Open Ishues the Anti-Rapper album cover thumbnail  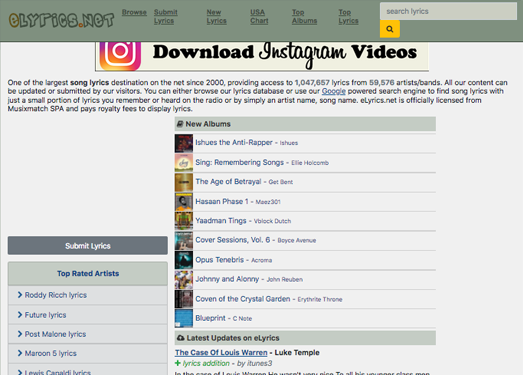tap(184, 143)
